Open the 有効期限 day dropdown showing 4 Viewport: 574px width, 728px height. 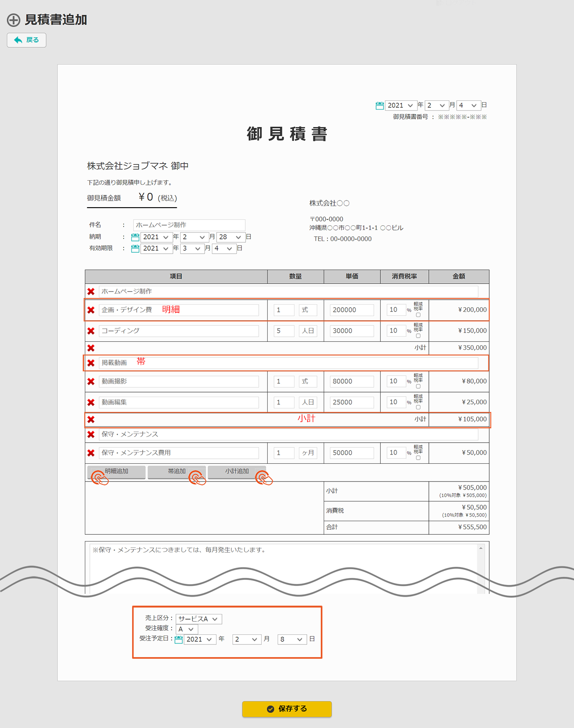[224, 249]
